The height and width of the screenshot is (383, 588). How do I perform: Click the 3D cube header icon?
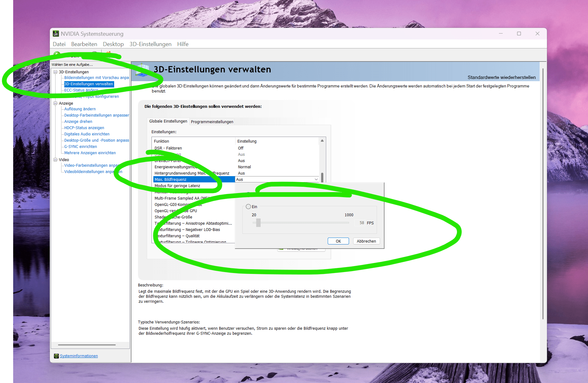pyautogui.click(x=142, y=70)
